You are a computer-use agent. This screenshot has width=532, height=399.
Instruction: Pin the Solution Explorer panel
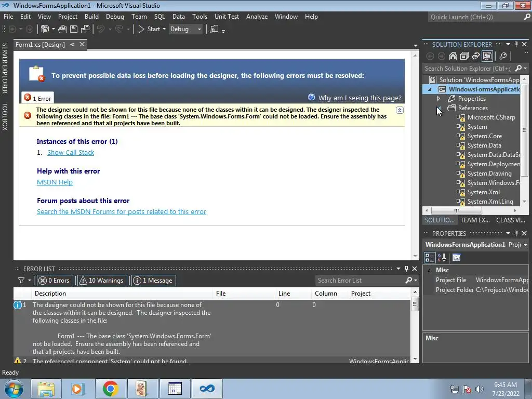pos(516,44)
